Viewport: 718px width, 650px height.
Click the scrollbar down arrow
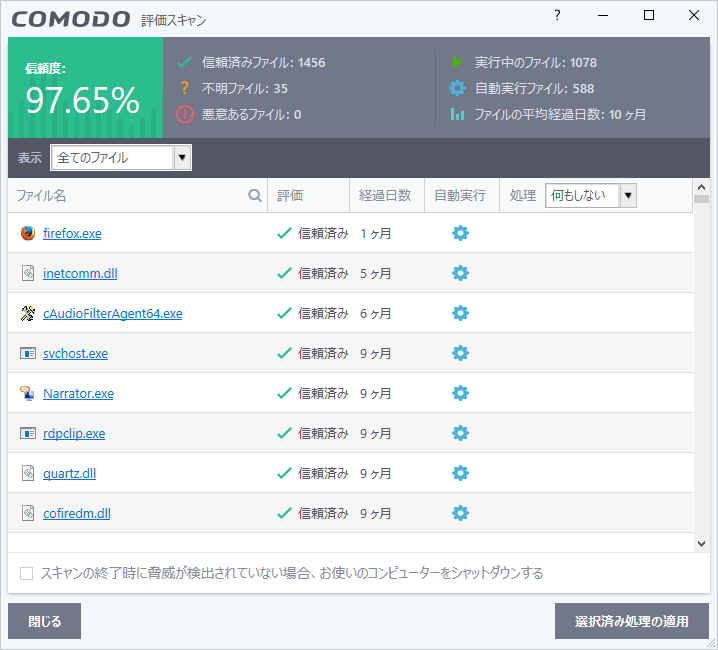tap(701, 544)
